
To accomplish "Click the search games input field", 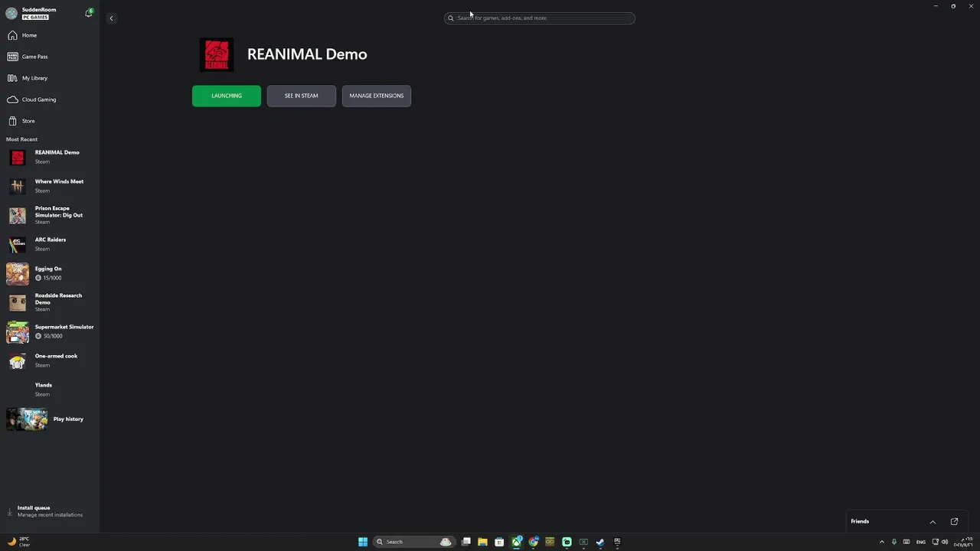I will click(540, 18).
